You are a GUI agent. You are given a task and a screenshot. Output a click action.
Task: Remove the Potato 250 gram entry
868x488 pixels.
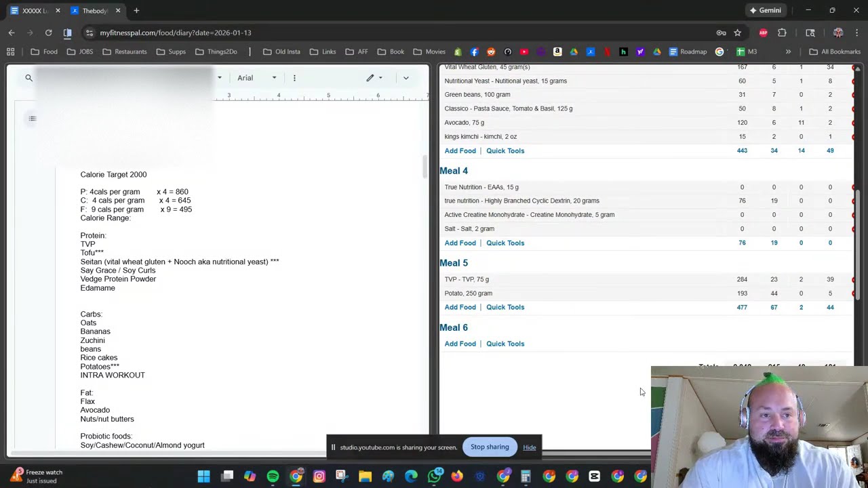(853, 293)
